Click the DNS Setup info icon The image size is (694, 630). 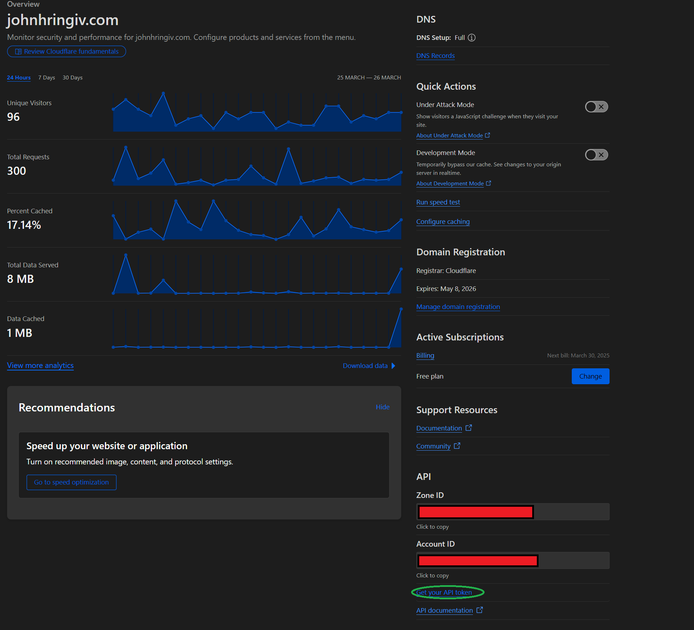point(472,38)
